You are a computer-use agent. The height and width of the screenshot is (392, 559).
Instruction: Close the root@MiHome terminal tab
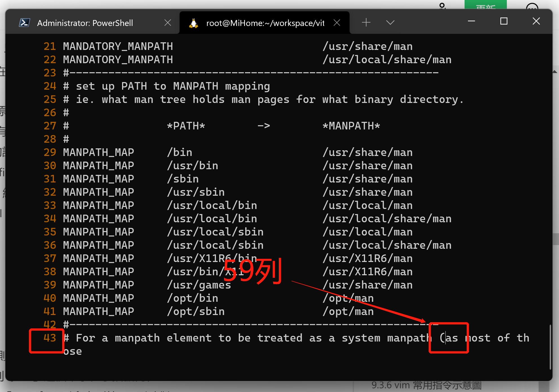click(x=337, y=23)
